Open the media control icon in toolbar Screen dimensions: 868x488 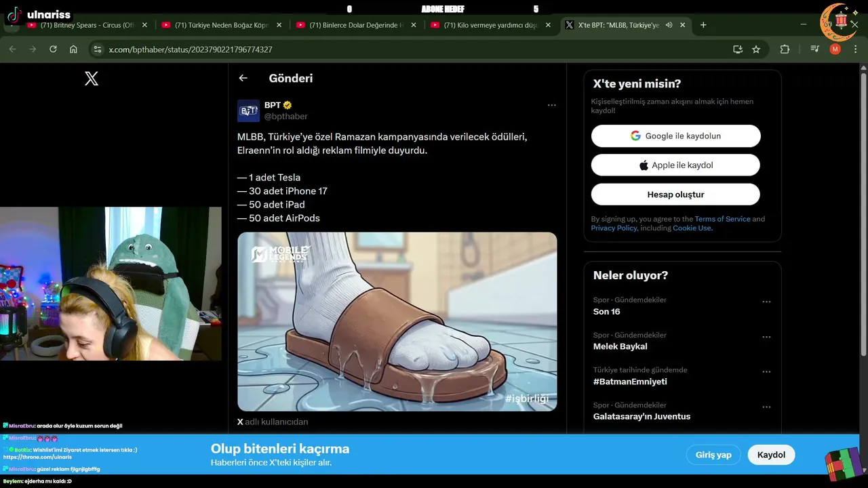[815, 49]
